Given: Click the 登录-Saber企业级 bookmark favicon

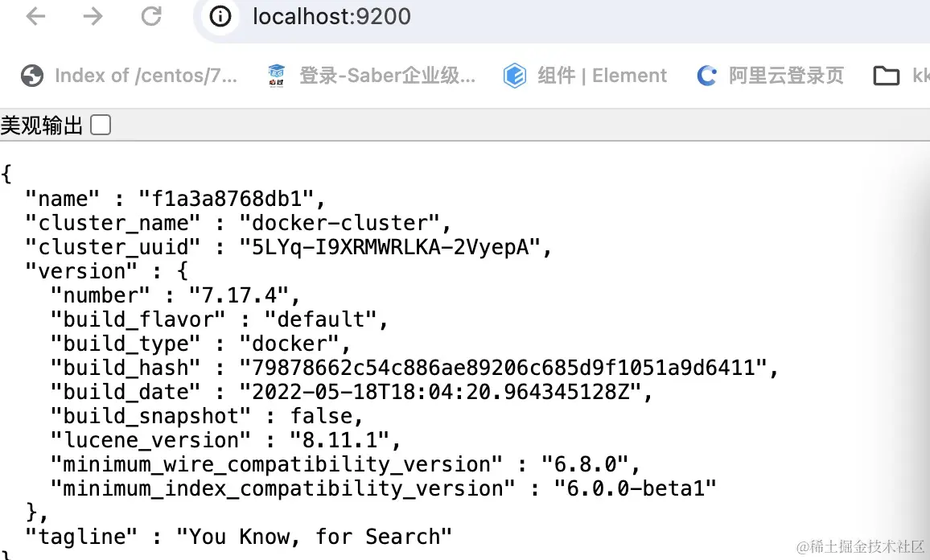Looking at the screenshot, I should [x=278, y=76].
